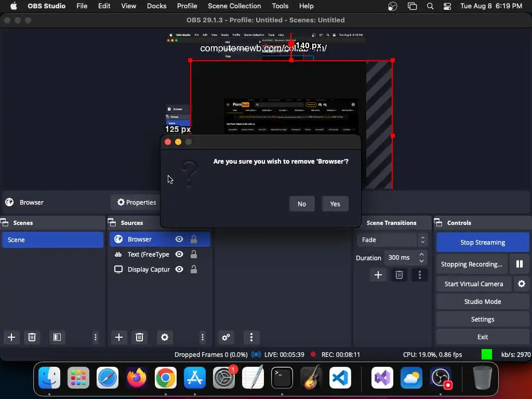Open the Help menu
The height and width of the screenshot is (399, 532).
[306, 6]
